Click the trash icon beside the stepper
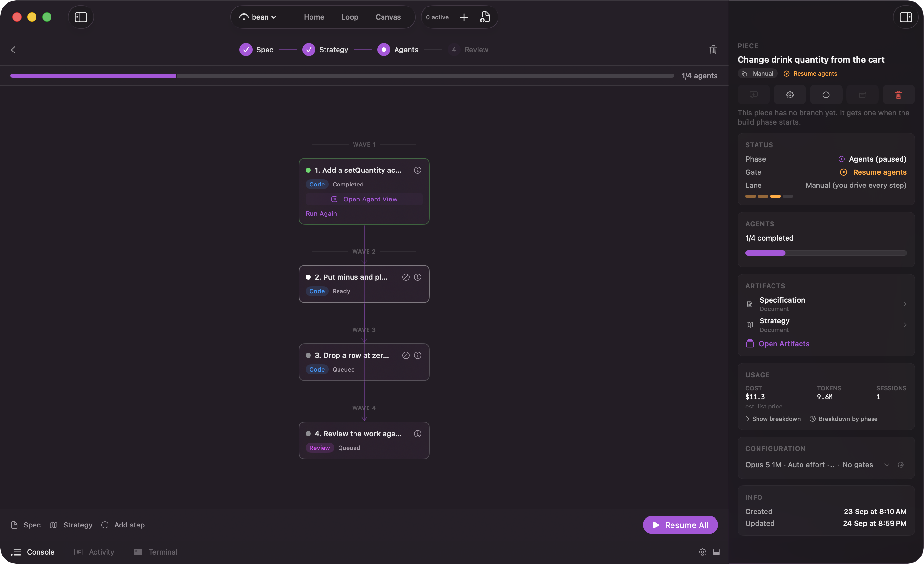 coord(713,50)
